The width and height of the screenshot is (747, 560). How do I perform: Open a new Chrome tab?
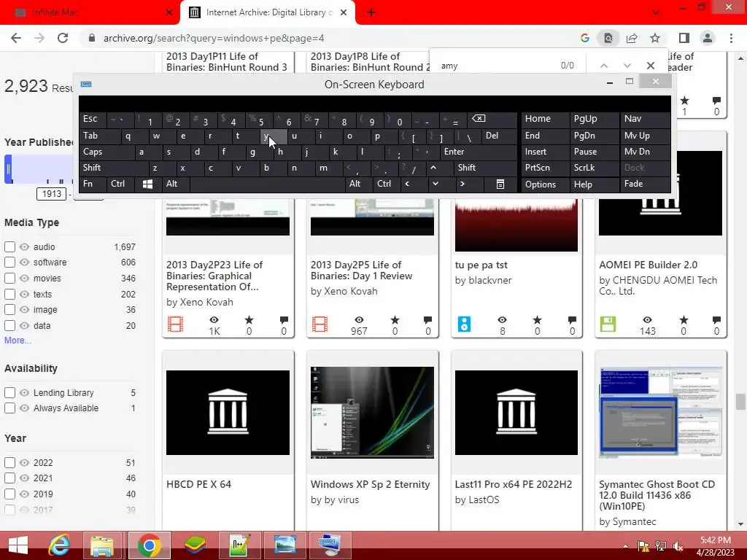click(371, 12)
